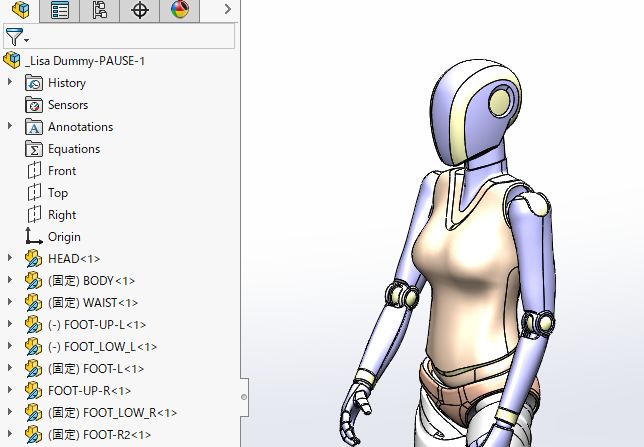Screen dimensions: 644x447
Task: Select the History label
Action: click(x=67, y=83)
